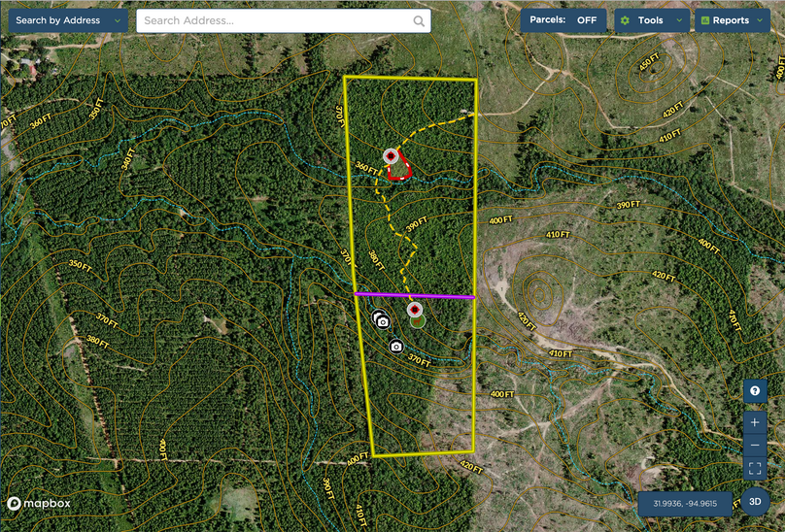Open the help question mark button
785x532 pixels.
coord(755,391)
